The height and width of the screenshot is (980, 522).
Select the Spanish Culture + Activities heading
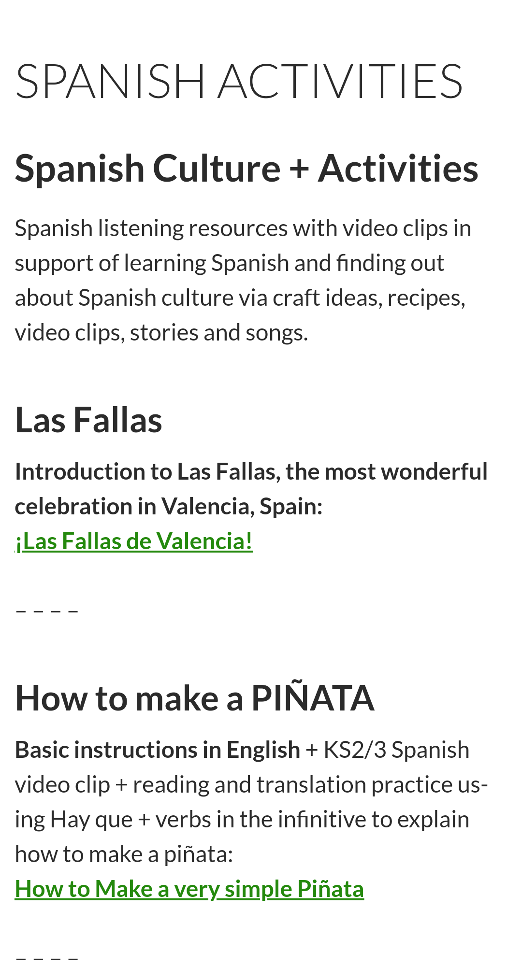click(x=246, y=168)
